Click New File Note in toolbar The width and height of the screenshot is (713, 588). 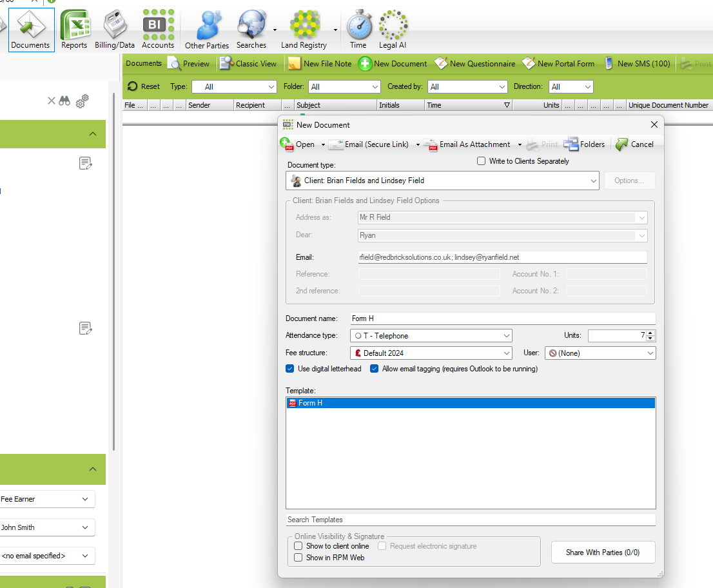click(x=320, y=64)
